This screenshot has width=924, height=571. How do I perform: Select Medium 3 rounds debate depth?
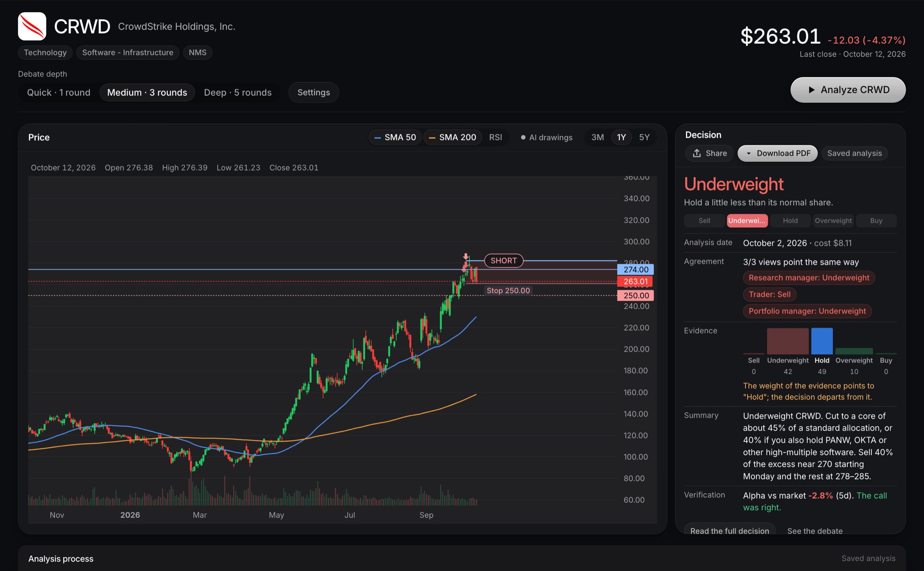(x=147, y=92)
